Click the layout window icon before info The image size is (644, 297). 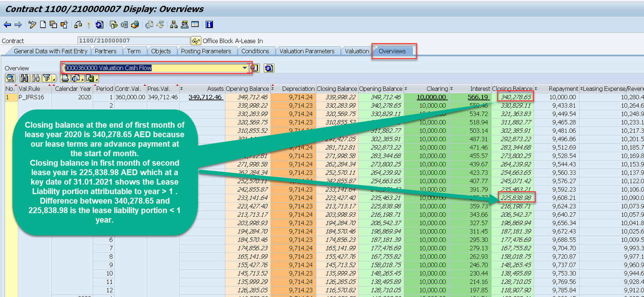click(195, 24)
